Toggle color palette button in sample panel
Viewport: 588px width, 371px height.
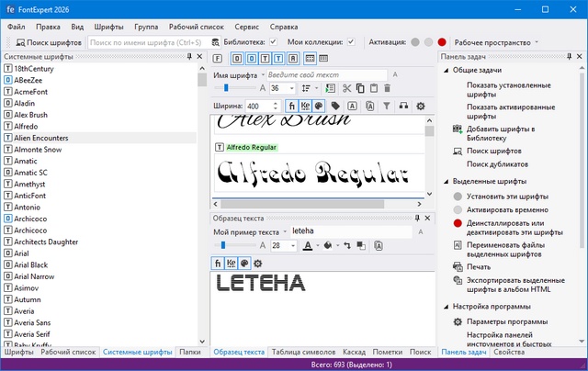(x=244, y=264)
